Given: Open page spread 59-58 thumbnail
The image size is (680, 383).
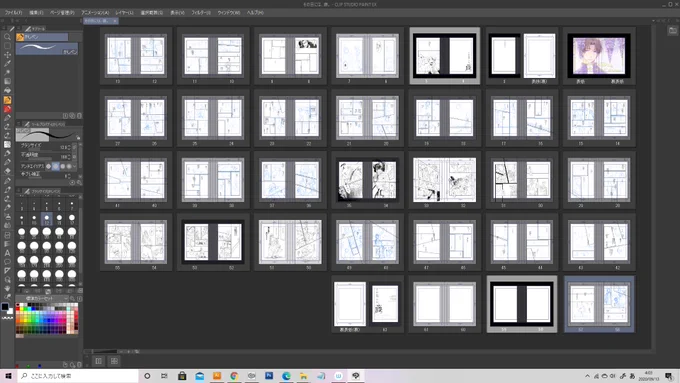Looking at the screenshot, I should point(522,304).
